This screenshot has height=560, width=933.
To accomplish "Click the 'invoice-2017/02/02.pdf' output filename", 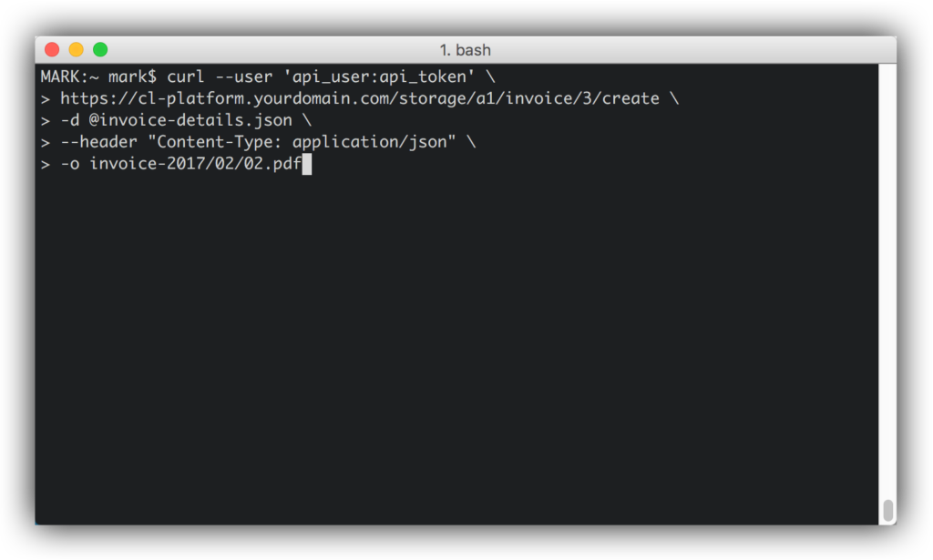I will (x=195, y=165).
